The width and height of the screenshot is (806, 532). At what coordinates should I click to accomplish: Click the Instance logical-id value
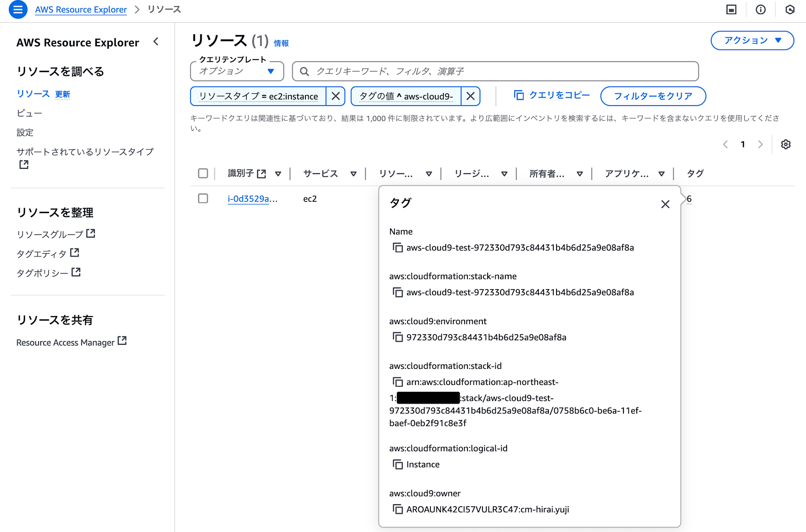[x=423, y=464]
